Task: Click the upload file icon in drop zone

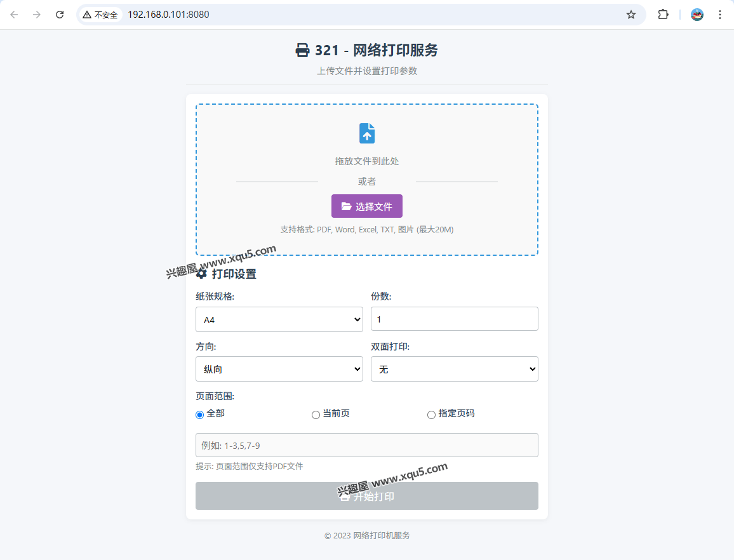Action: click(x=367, y=133)
